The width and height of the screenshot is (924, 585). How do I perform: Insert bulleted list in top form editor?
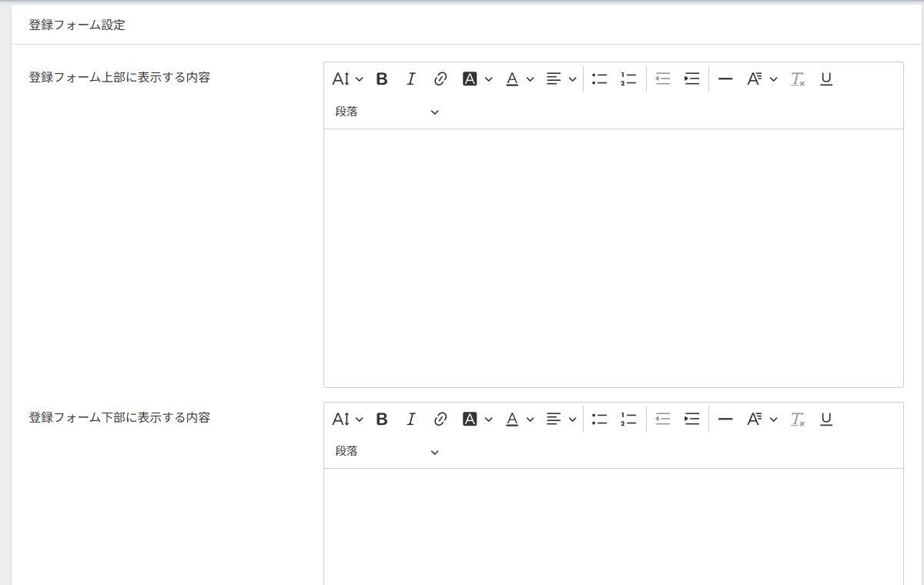pyautogui.click(x=600, y=79)
